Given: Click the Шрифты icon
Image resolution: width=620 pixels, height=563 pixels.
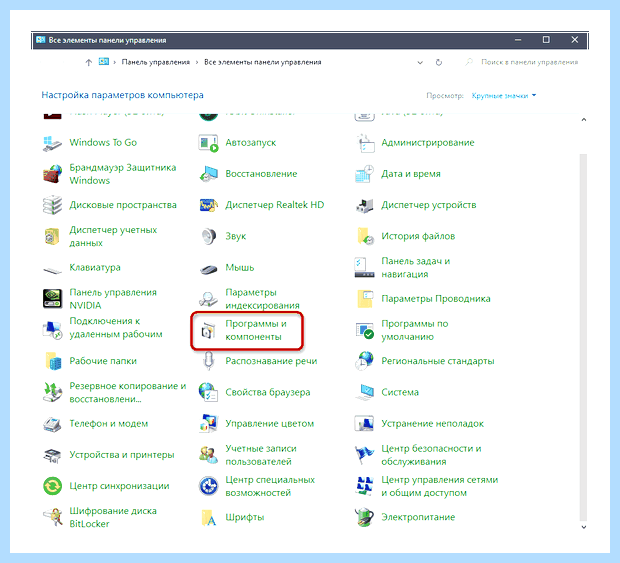Looking at the screenshot, I should (208, 517).
